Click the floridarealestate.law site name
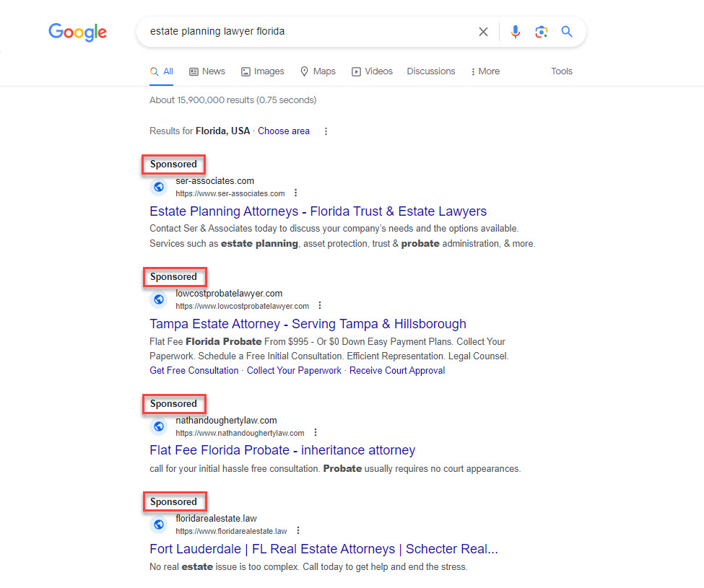The height and width of the screenshot is (588, 704). (x=217, y=519)
